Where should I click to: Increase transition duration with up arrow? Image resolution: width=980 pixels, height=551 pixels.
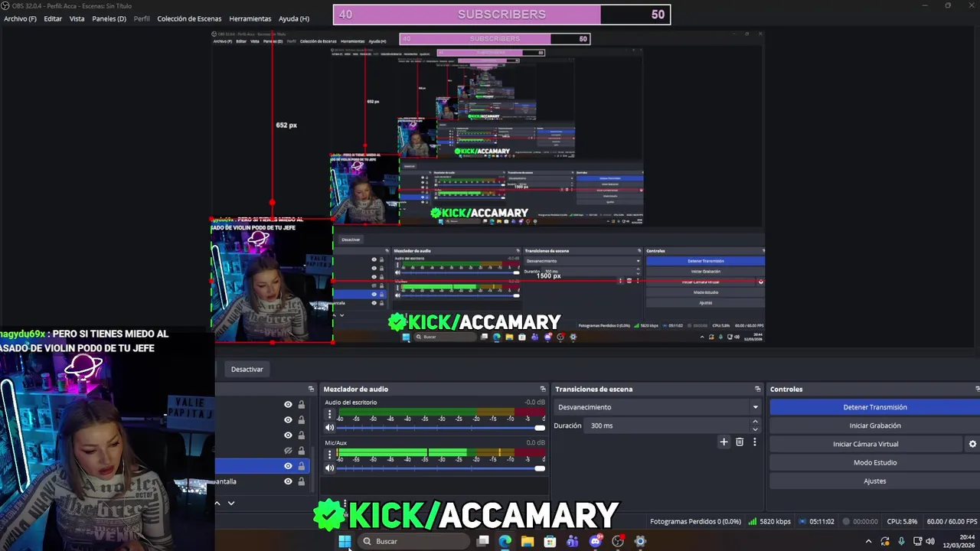tap(755, 422)
